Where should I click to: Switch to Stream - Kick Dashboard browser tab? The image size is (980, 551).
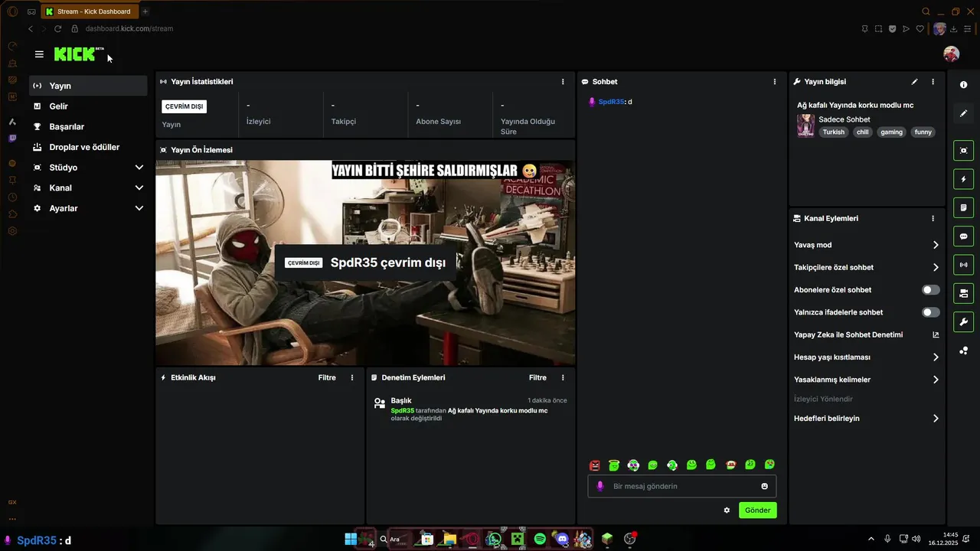coord(89,11)
